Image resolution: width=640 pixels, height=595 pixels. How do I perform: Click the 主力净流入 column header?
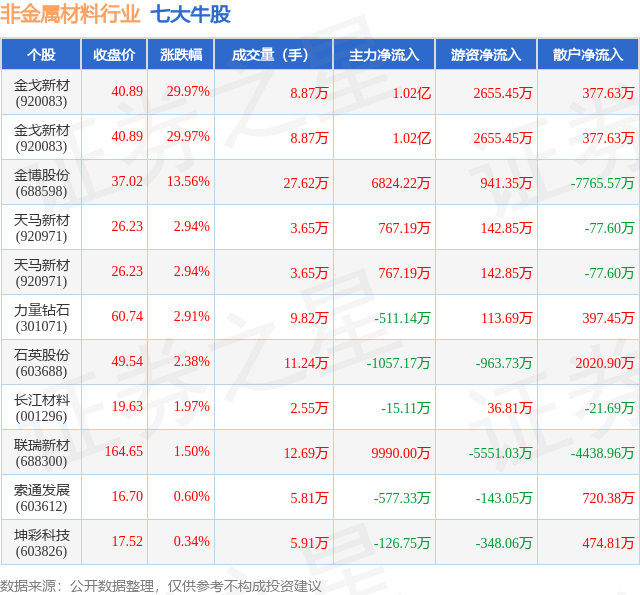[x=384, y=54]
